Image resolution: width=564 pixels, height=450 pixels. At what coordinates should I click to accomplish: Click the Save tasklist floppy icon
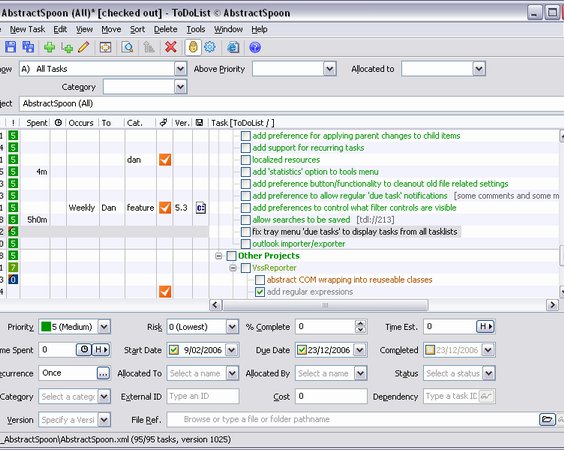pyautogui.click(x=10, y=47)
